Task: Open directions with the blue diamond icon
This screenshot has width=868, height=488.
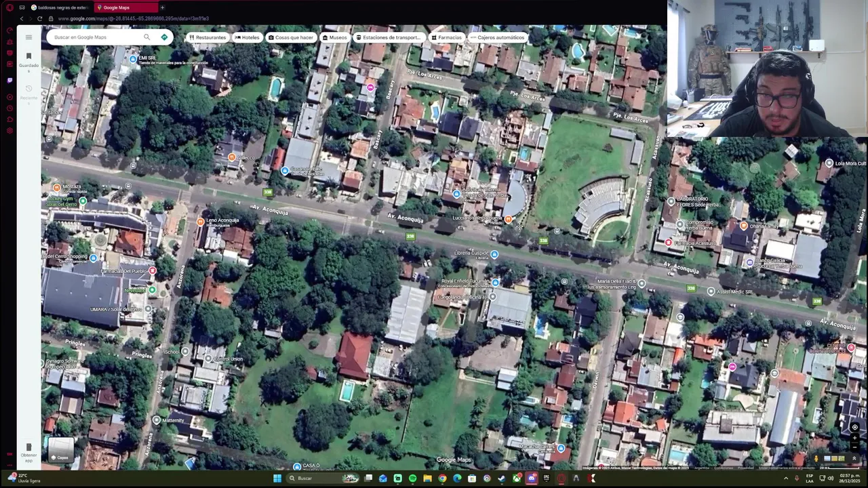Action: click(164, 37)
